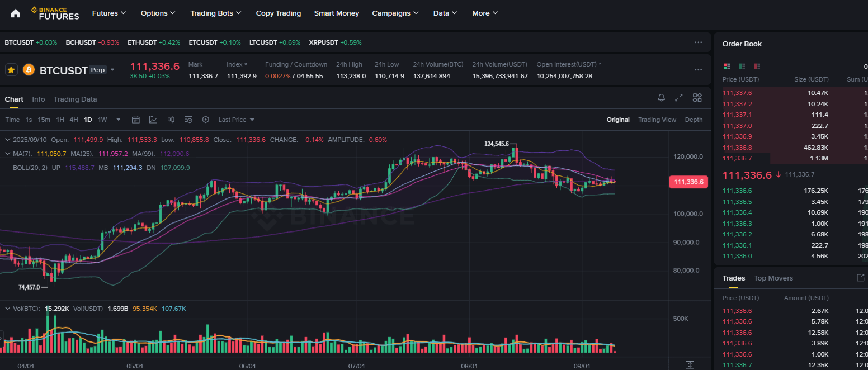Click the Binance Futures logo
868x370 pixels.
(55, 13)
